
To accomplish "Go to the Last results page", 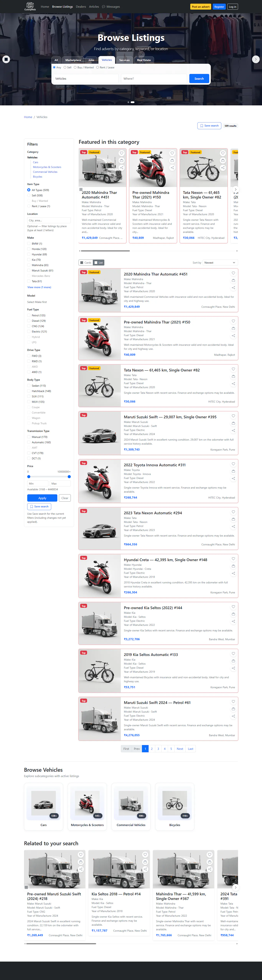I will click(190, 749).
